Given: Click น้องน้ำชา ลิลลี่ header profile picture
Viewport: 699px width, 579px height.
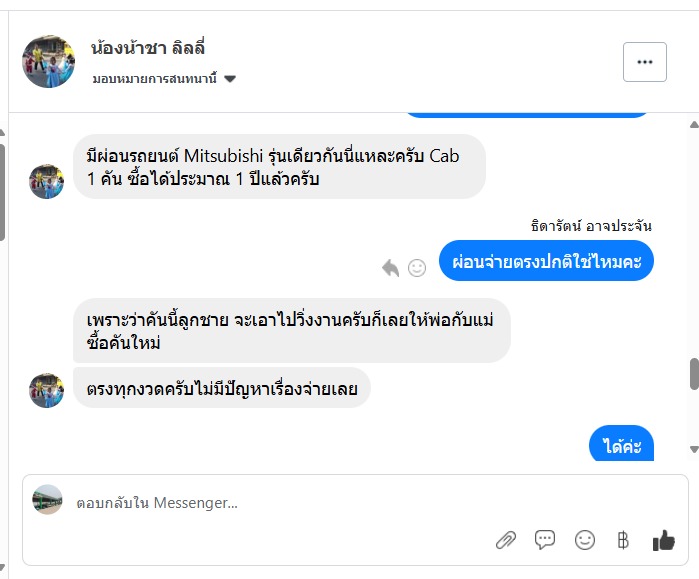Looking at the screenshot, I should (49, 62).
